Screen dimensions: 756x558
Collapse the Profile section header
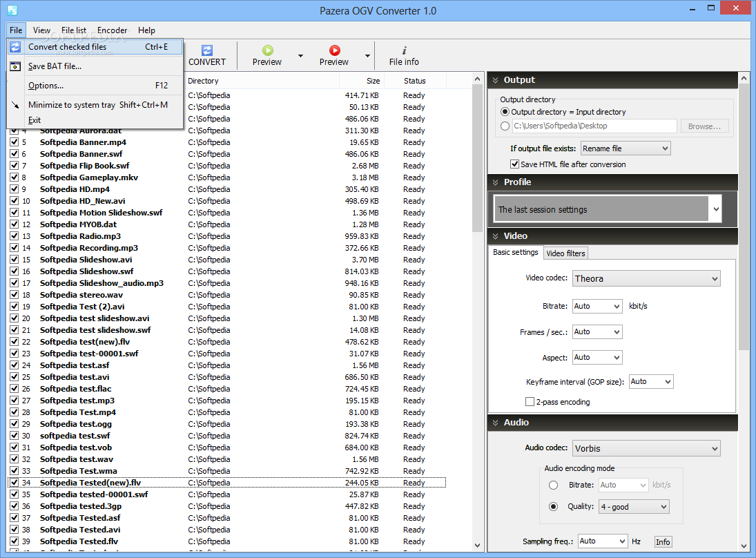coord(613,182)
